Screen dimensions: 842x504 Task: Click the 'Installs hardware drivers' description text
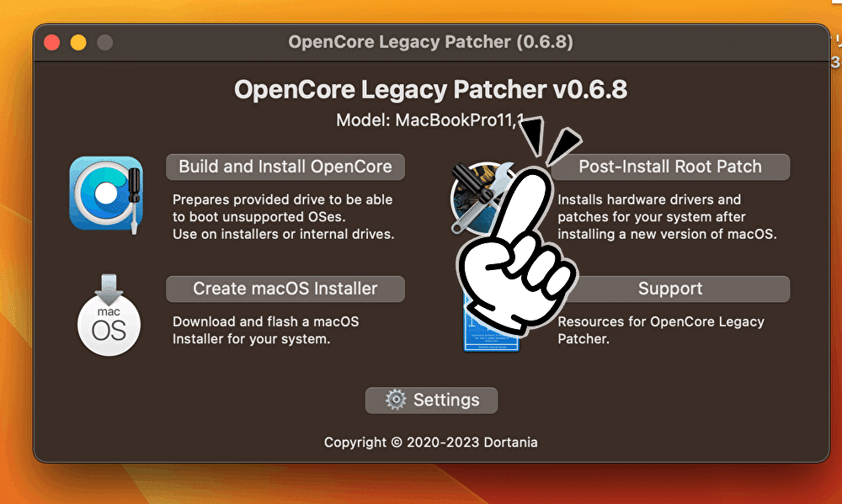point(667,217)
